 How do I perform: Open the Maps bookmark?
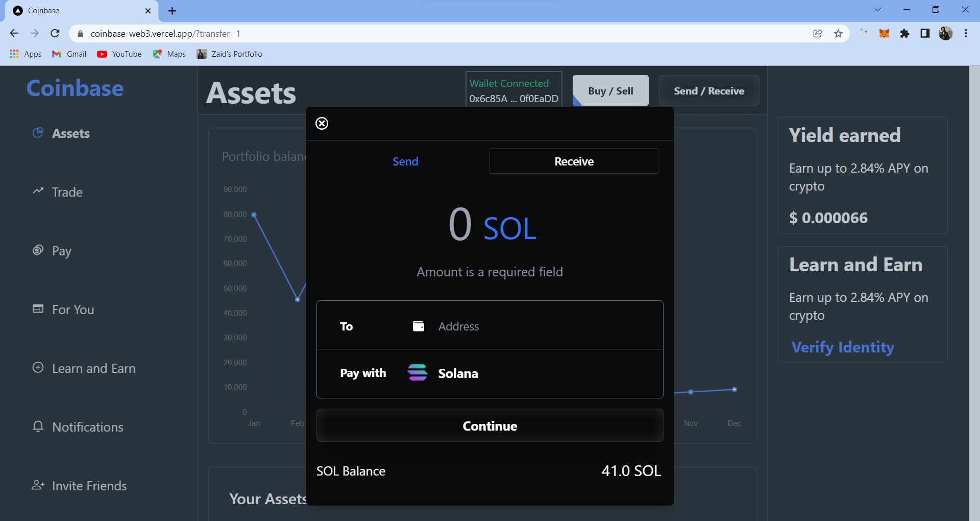(169, 54)
